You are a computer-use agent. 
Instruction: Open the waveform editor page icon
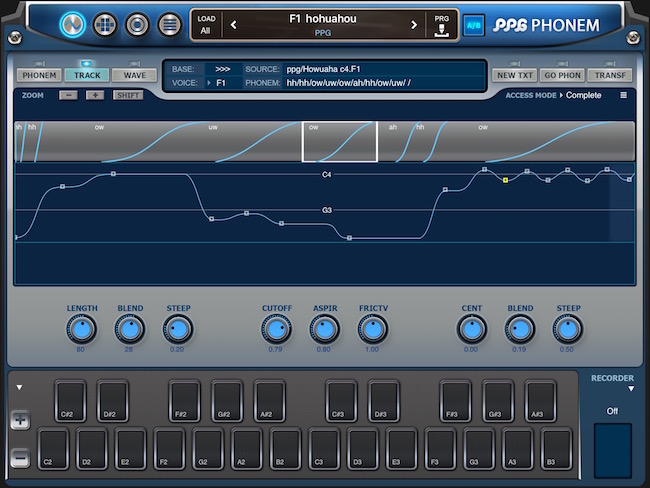point(73,25)
